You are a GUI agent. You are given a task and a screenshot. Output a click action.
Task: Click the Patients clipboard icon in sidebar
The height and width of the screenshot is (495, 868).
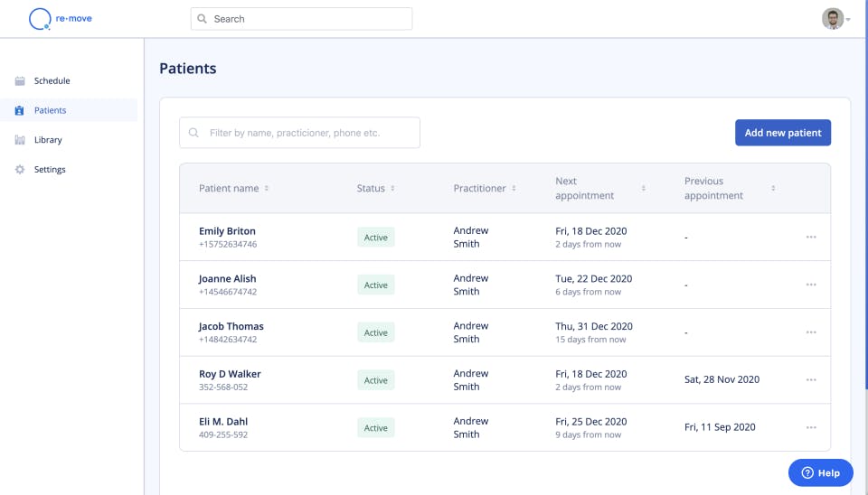(20, 111)
